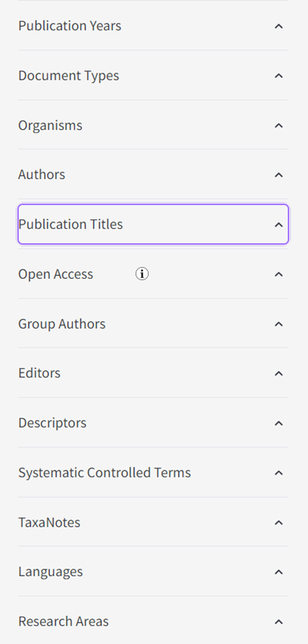Click the Languages section chevron

click(279, 572)
